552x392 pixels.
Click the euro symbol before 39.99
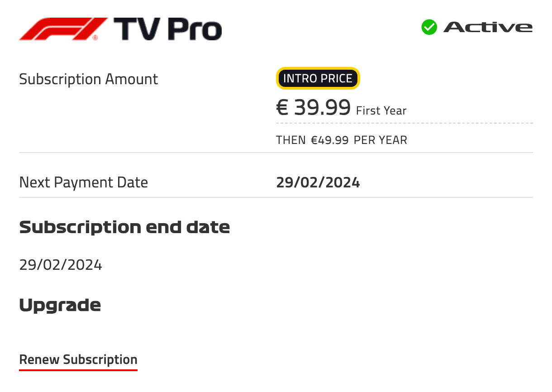click(282, 108)
